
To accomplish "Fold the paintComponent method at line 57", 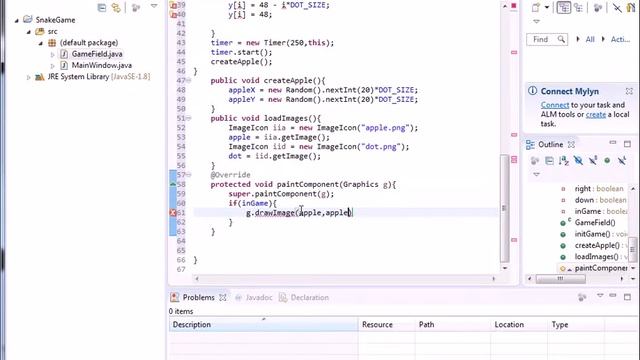I will [x=189, y=175].
